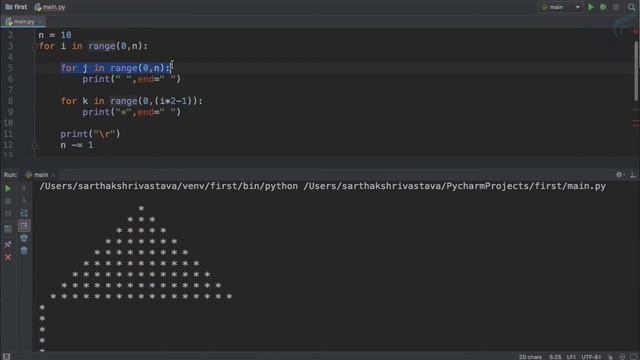Click print(" ",end=" ") on line 6
Image resolution: width=640 pixels, height=360 pixels.
click(131, 79)
